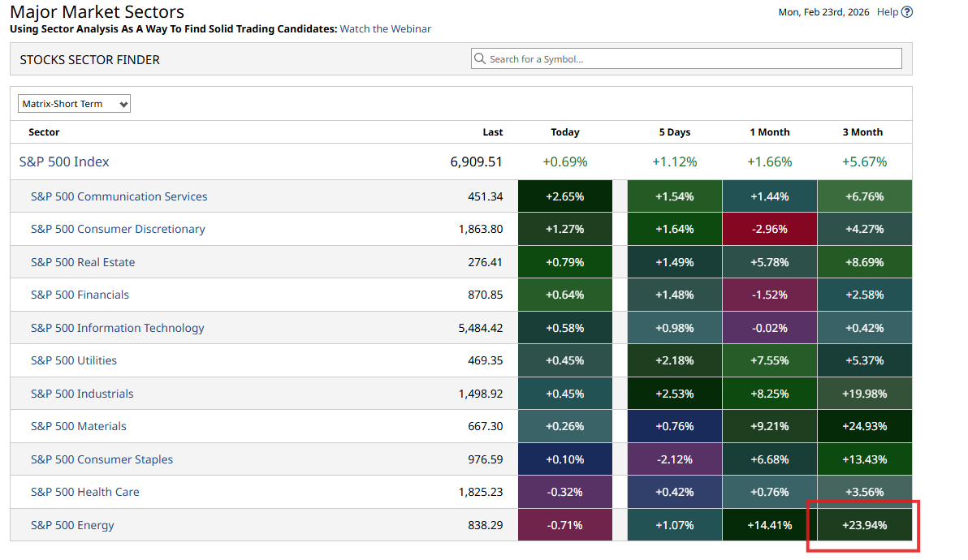Viewport: 968px width, 560px height.
Task: Open the Matrix-Short Term dropdown
Action: (74, 104)
